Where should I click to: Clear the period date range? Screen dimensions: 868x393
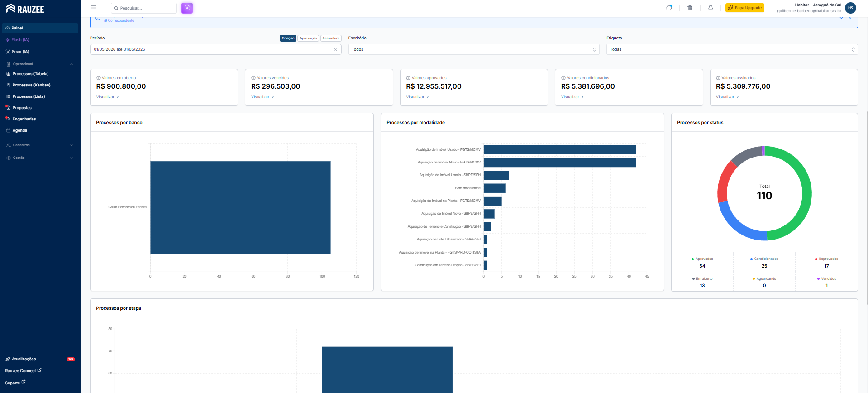click(335, 49)
